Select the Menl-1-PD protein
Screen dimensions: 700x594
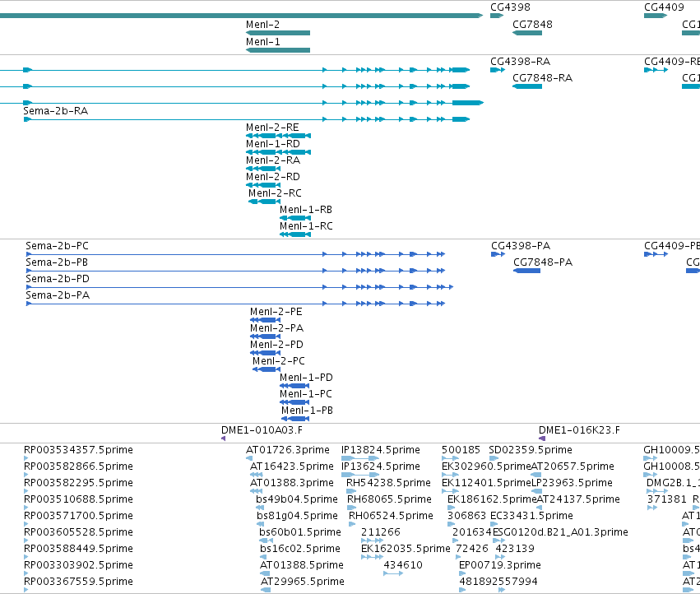[x=294, y=386]
